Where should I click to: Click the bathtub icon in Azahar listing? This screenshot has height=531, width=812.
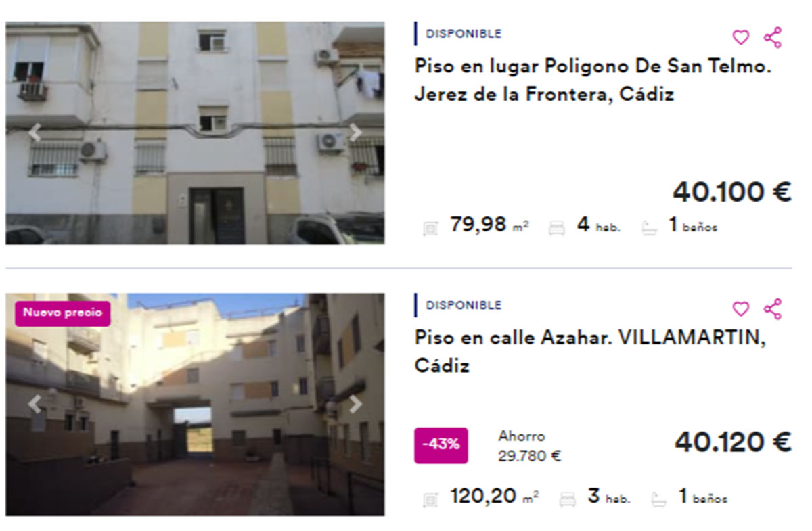[x=659, y=500]
